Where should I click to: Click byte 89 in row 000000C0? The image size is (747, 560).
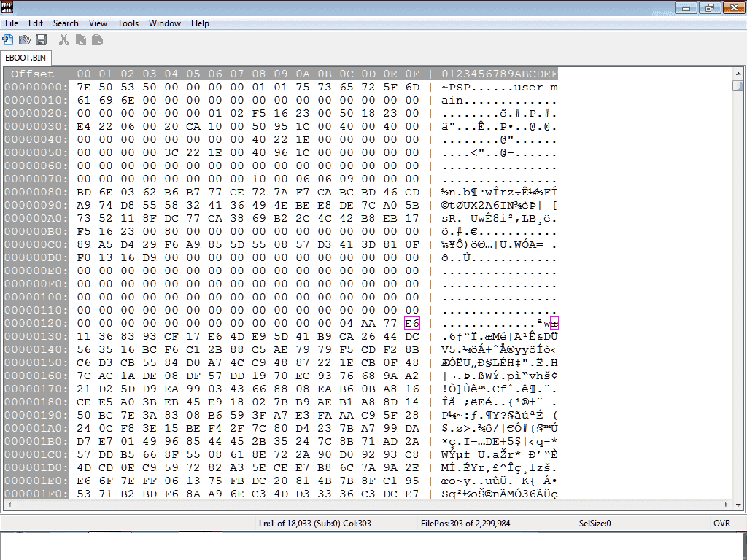tap(83, 245)
